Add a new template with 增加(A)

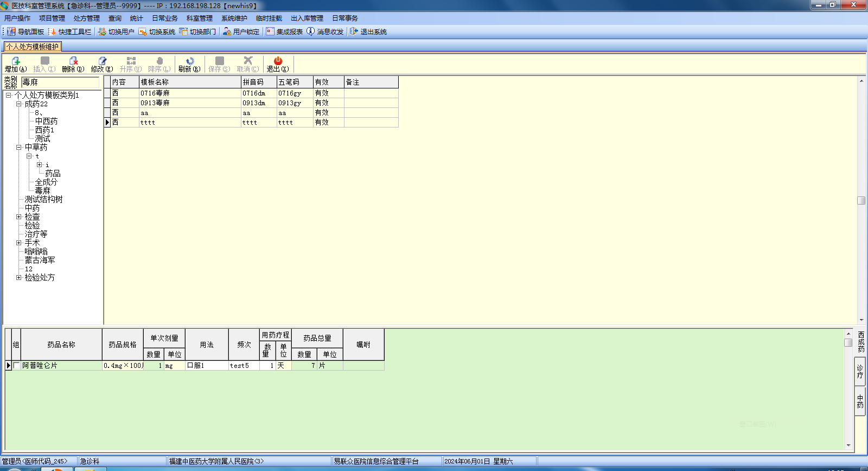(x=16, y=65)
